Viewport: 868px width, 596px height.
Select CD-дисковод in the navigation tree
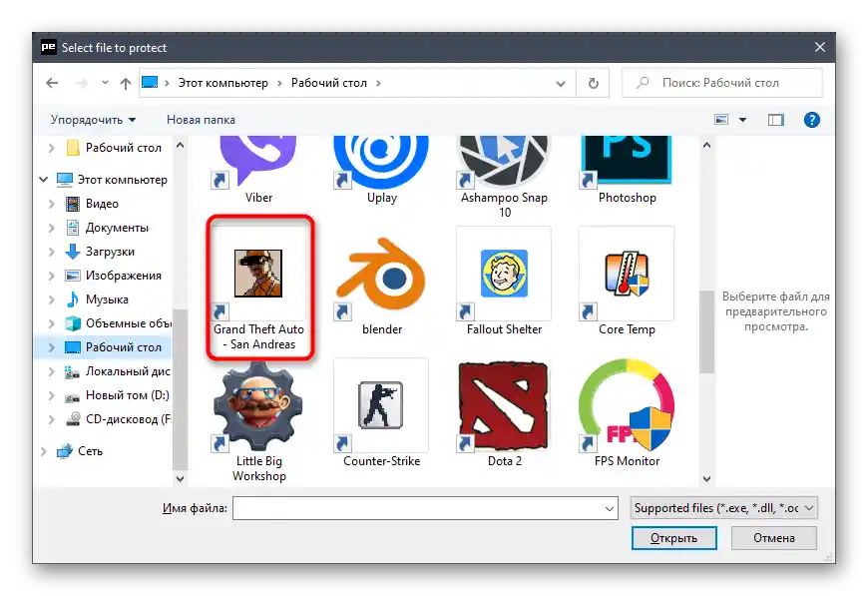[118, 419]
